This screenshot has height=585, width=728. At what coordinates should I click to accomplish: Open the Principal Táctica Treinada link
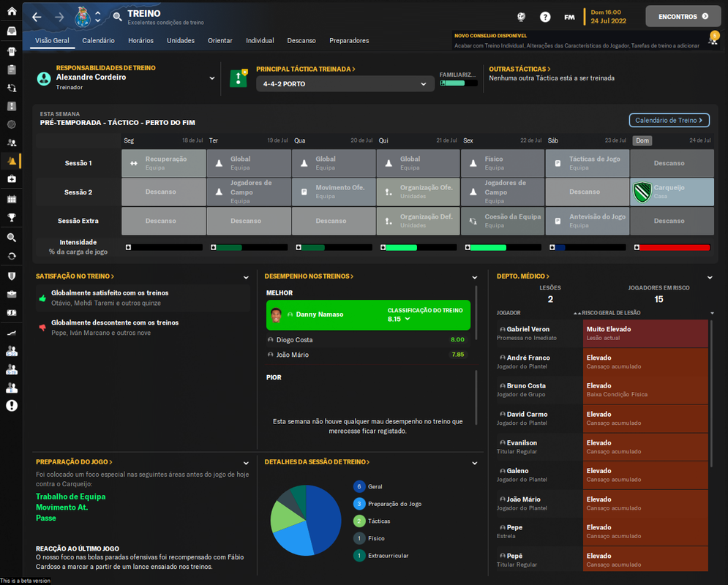[306, 69]
